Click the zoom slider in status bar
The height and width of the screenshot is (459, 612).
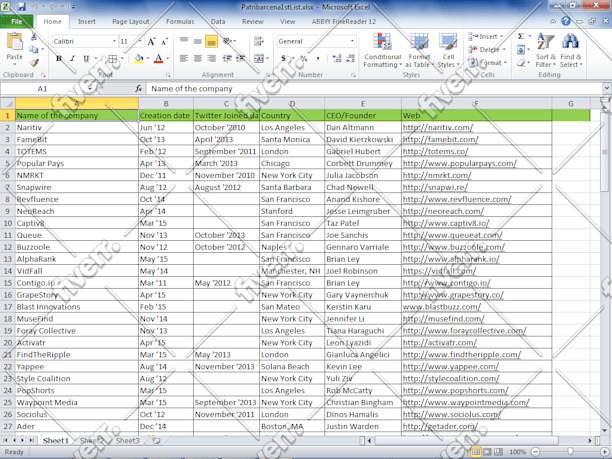point(568,453)
